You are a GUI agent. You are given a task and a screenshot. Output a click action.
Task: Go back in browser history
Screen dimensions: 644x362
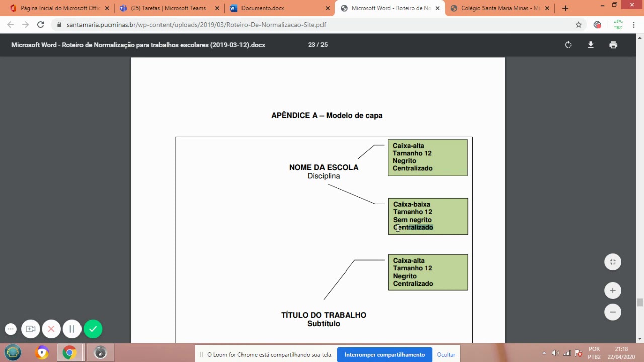click(x=11, y=24)
